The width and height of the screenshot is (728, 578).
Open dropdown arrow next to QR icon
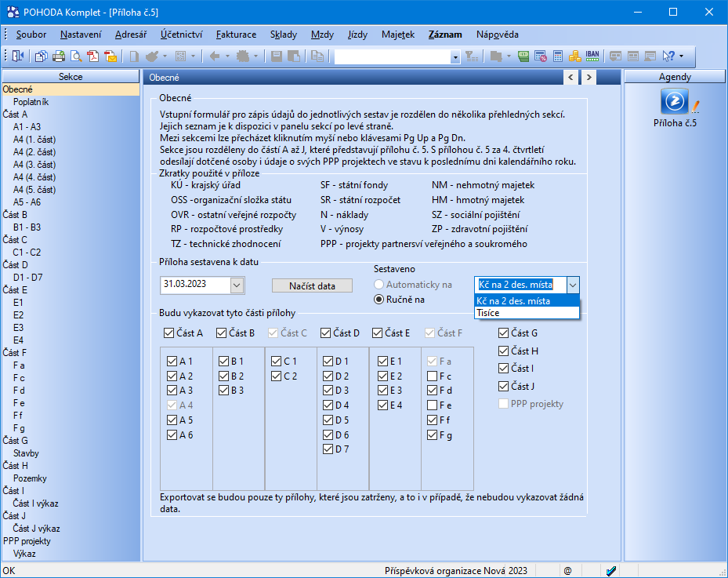point(193,56)
